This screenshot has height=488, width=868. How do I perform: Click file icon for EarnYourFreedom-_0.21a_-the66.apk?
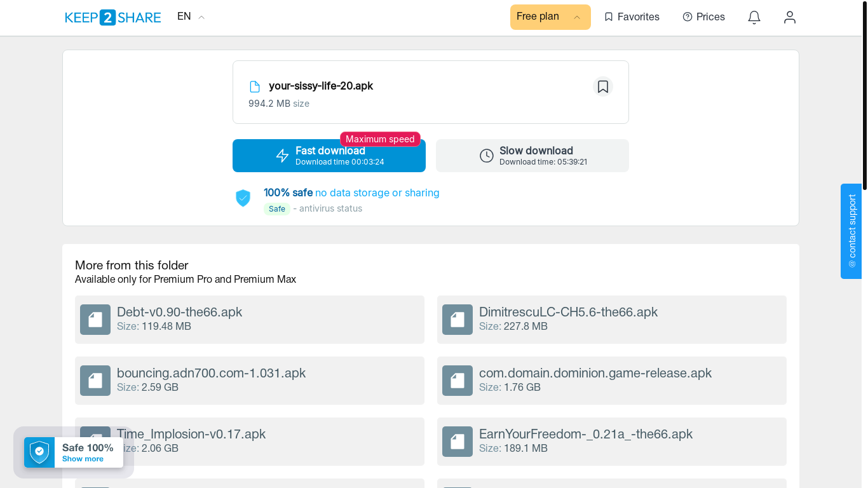pyautogui.click(x=458, y=442)
